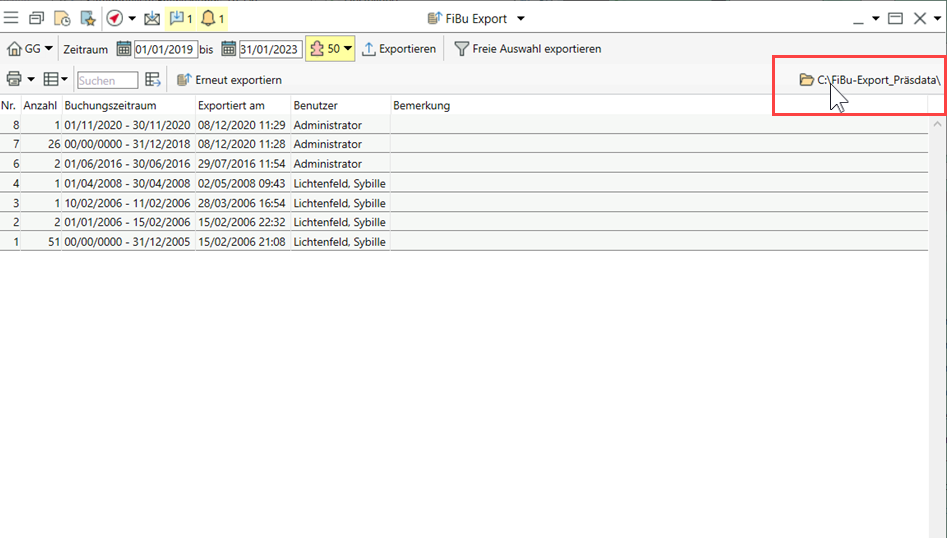Screen dimensions: 947x538
Task: Click the compass navigation icon
Action: coord(114,18)
